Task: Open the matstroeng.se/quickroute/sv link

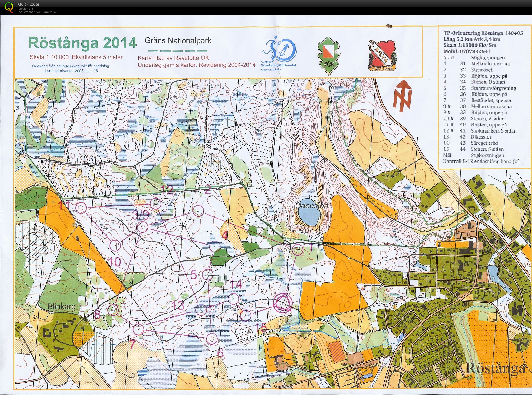Action: tap(37, 12)
